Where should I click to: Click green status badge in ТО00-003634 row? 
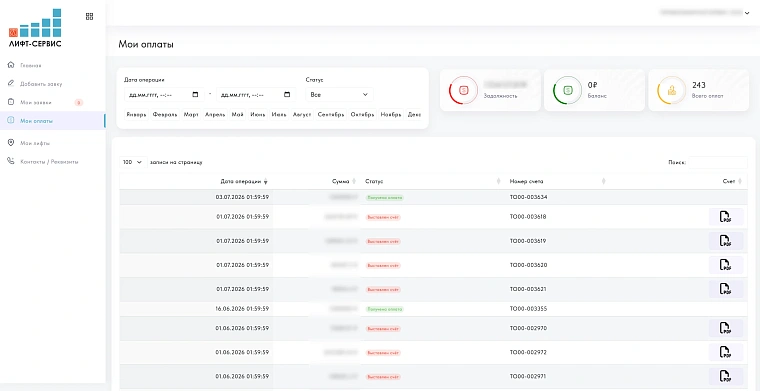tap(384, 198)
